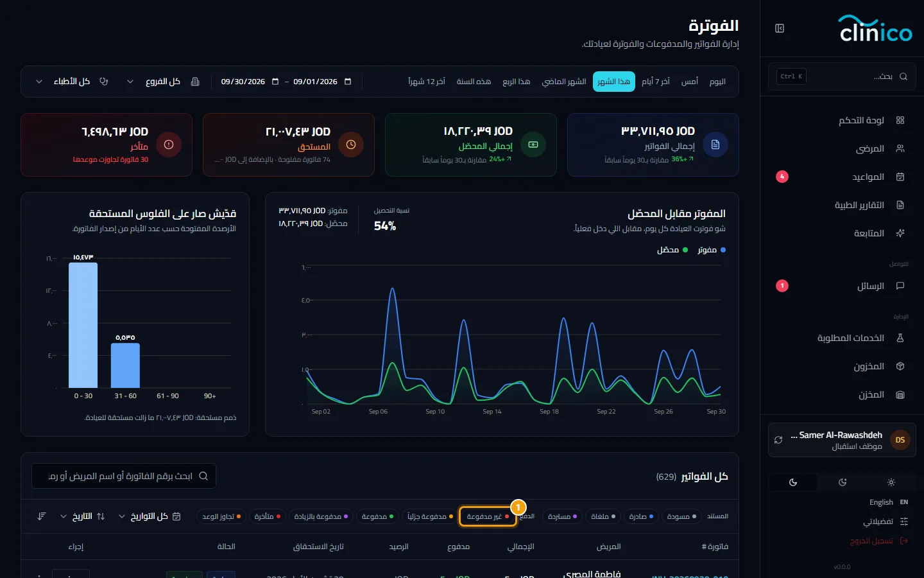
Task: Collapse the sidebar using the panel icon
Action: [780, 28]
